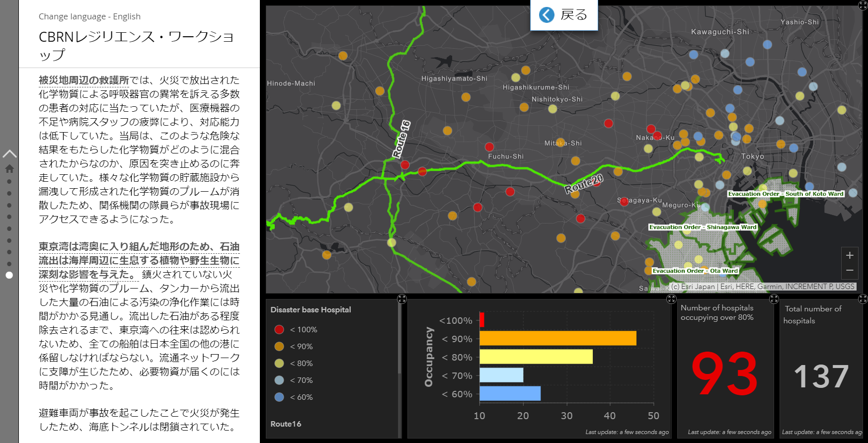The width and height of the screenshot is (868, 443).
Task: Go to the story home icon
Action: (x=9, y=169)
